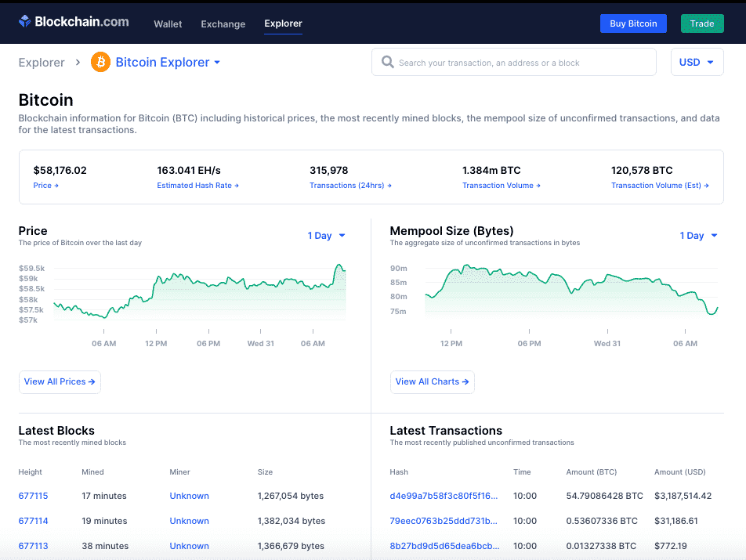Focus the transaction search field
The width and height of the screenshot is (746, 560).
pyautogui.click(x=514, y=62)
